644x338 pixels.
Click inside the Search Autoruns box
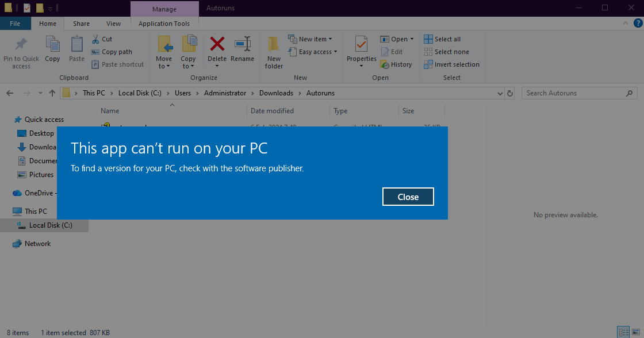coord(575,93)
